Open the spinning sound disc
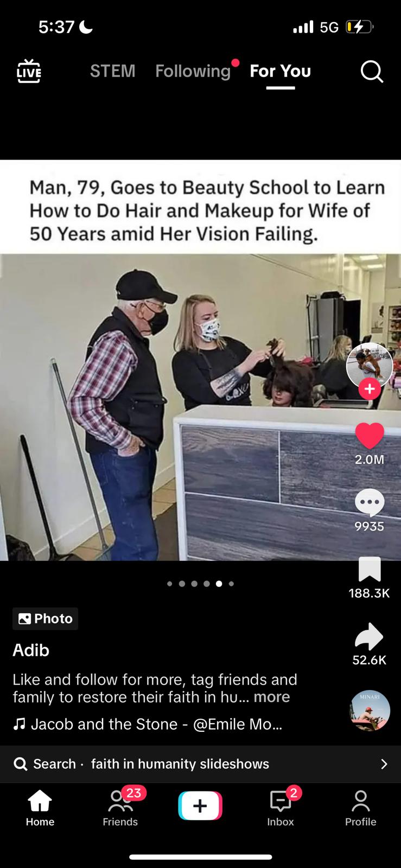Screen dimensions: 401x868 pos(370,711)
